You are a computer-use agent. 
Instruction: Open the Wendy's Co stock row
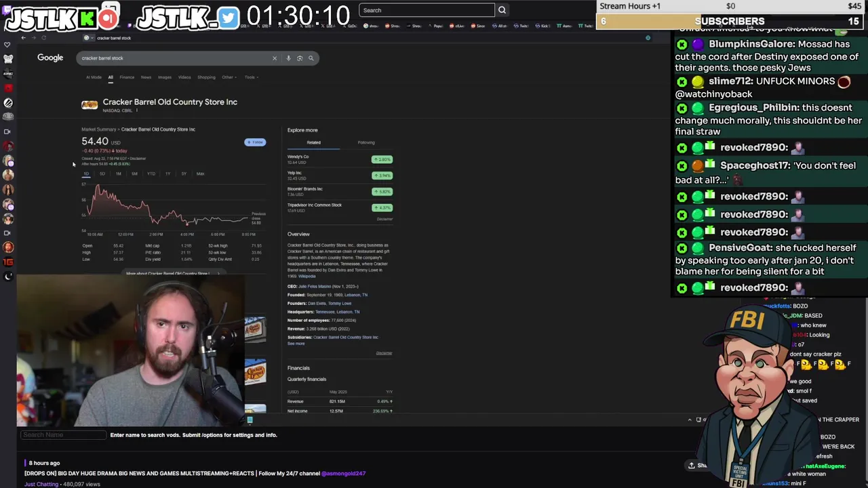340,159
